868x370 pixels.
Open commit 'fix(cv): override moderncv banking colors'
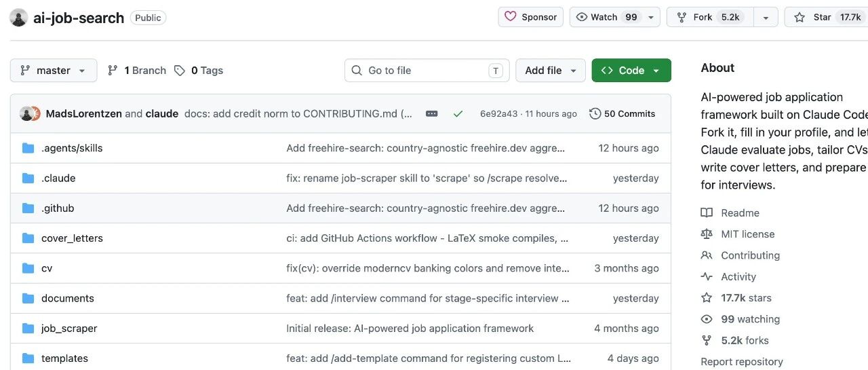tap(428, 268)
